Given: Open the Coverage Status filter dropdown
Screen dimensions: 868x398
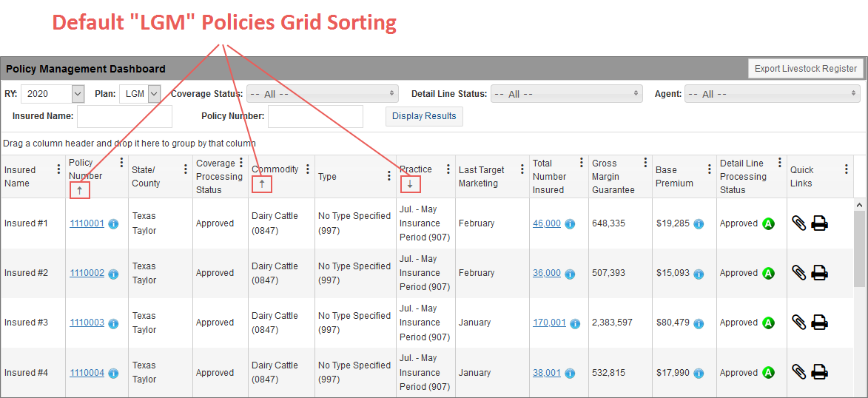Looking at the screenshot, I should 322,94.
